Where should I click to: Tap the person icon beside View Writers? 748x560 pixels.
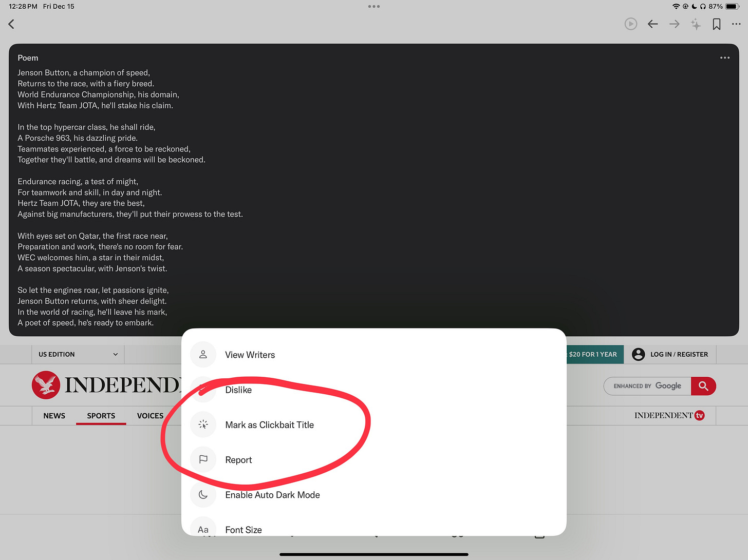pyautogui.click(x=203, y=355)
